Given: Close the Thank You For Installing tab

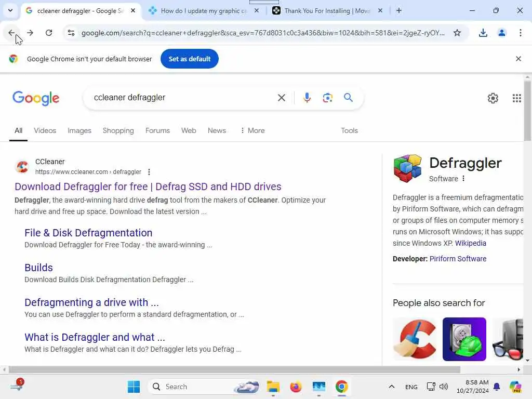Looking at the screenshot, I should pos(380,11).
